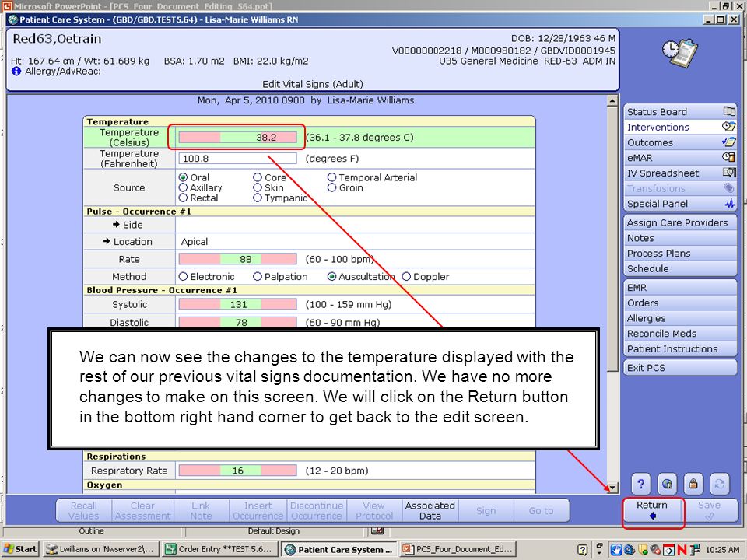
Task: Select Auscultation pulse method
Action: (332, 276)
